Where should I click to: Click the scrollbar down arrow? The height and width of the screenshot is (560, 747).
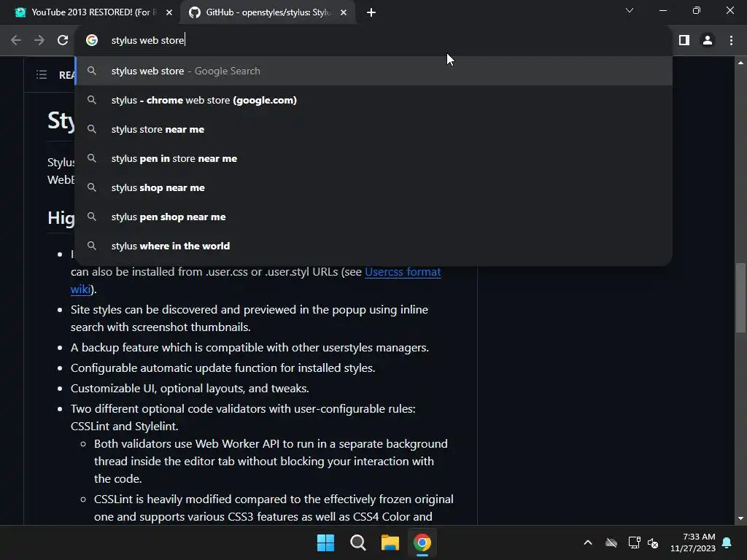(740, 518)
